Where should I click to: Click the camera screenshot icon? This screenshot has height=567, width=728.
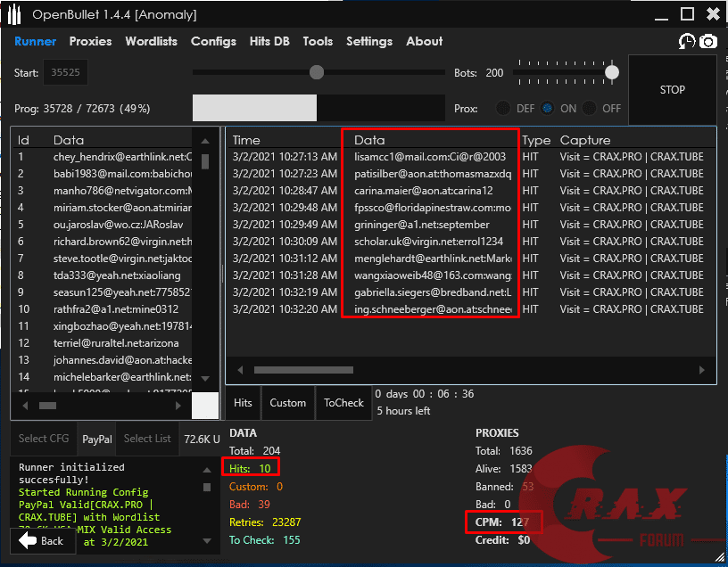tap(708, 41)
